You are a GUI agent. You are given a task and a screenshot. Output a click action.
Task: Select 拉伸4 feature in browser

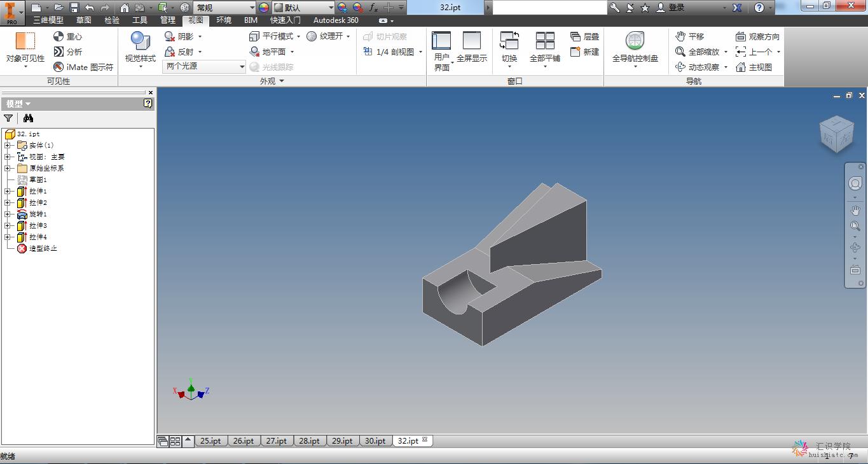point(38,237)
